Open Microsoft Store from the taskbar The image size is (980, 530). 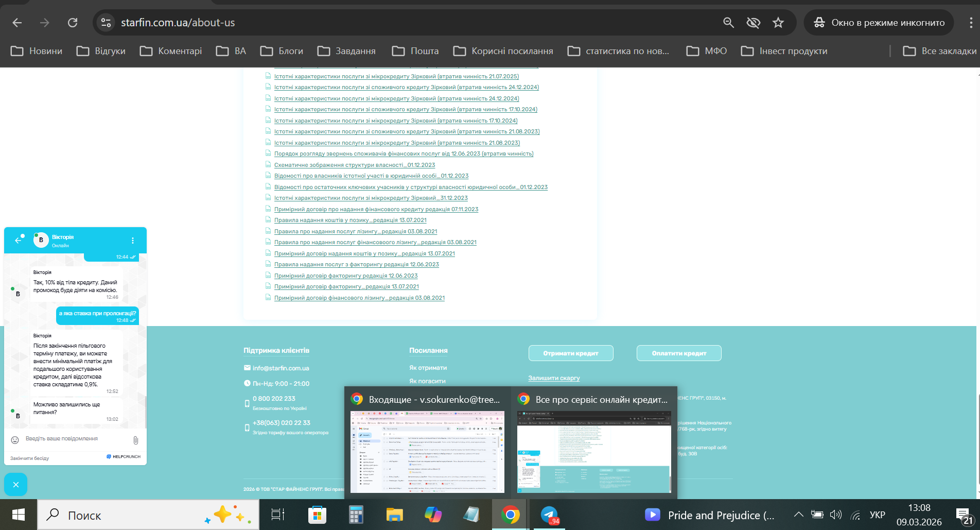(317, 515)
